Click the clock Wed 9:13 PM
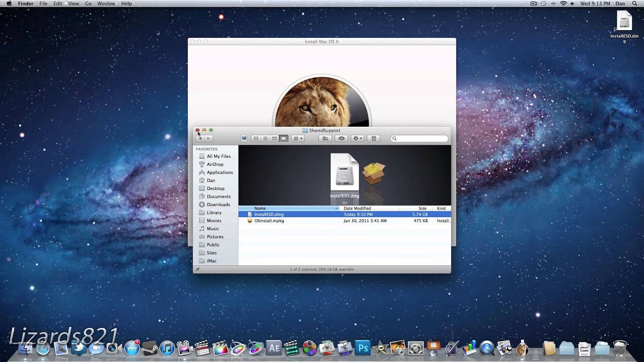Viewport: 644px width, 362px height. [x=595, y=4]
